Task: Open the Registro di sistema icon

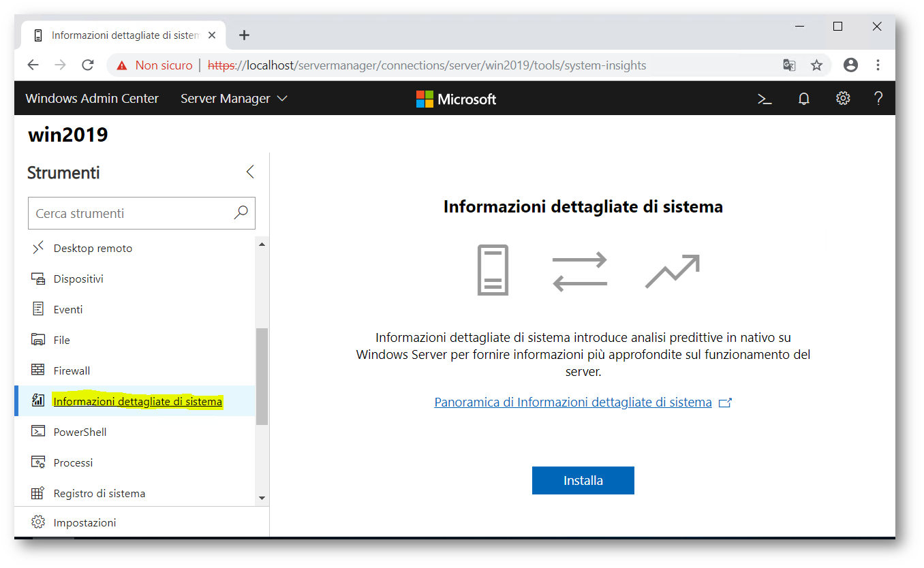Action: point(38,493)
